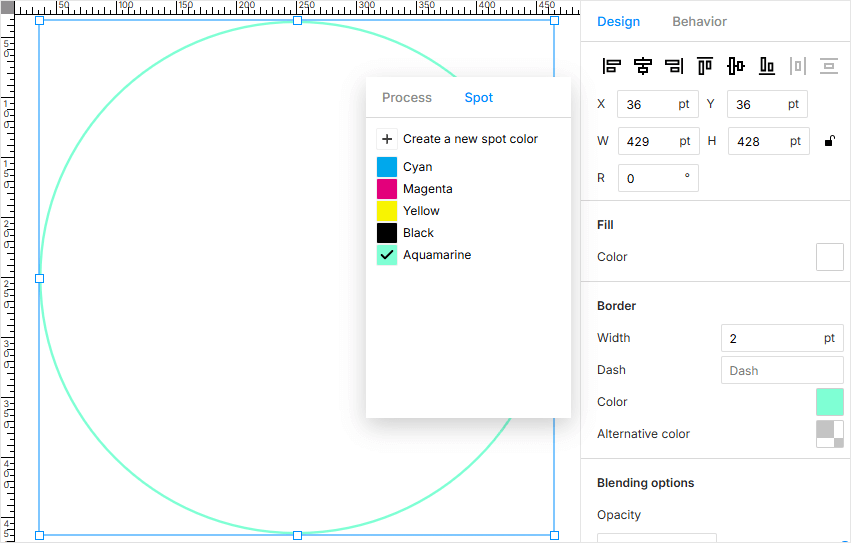Switch to the Process tab
Image resolution: width=851 pixels, height=543 pixels.
click(x=407, y=98)
